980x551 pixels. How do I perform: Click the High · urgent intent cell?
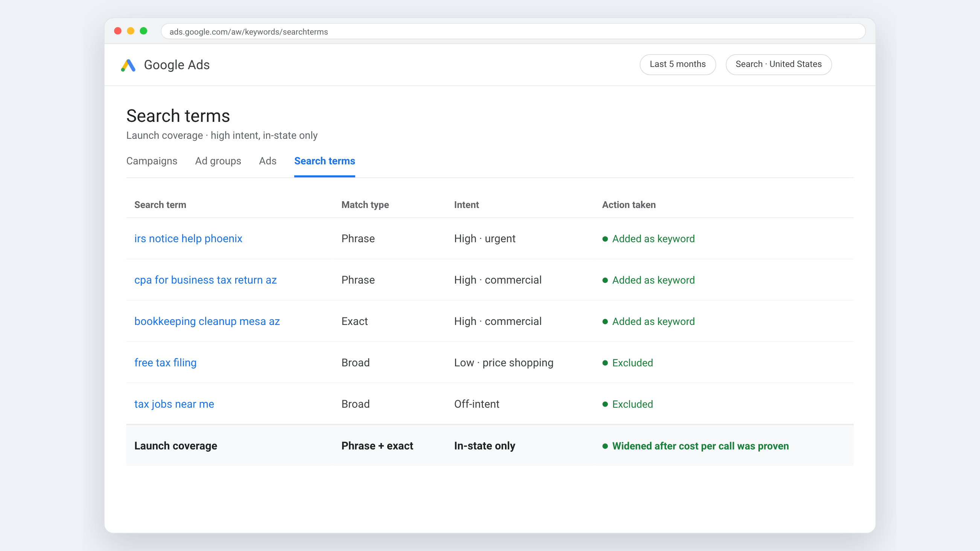pos(484,238)
